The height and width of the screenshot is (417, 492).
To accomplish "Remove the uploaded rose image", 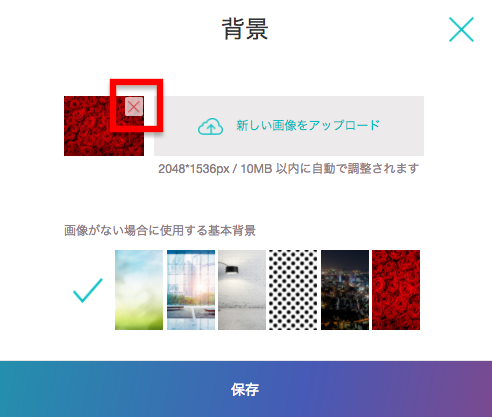I will [134, 107].
